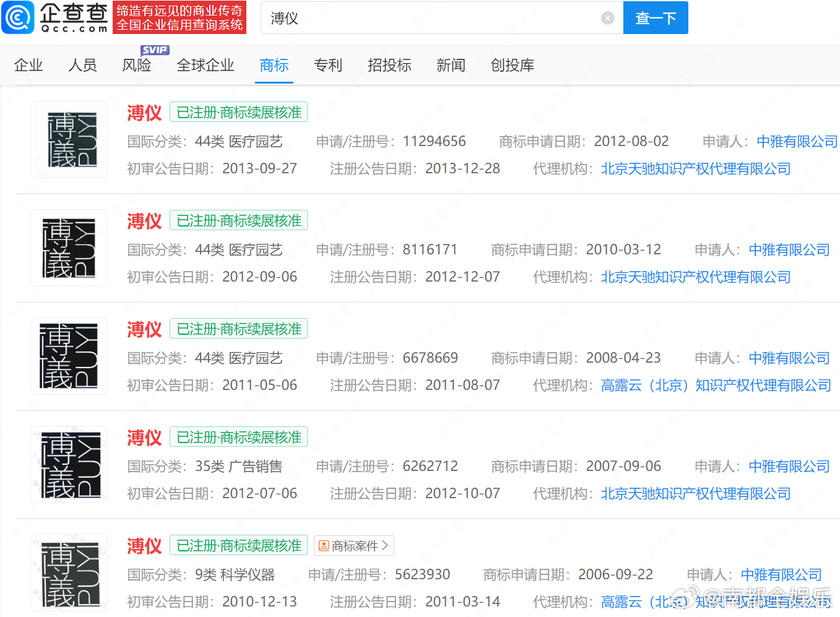Open the 企业 tab

(28, 65)
